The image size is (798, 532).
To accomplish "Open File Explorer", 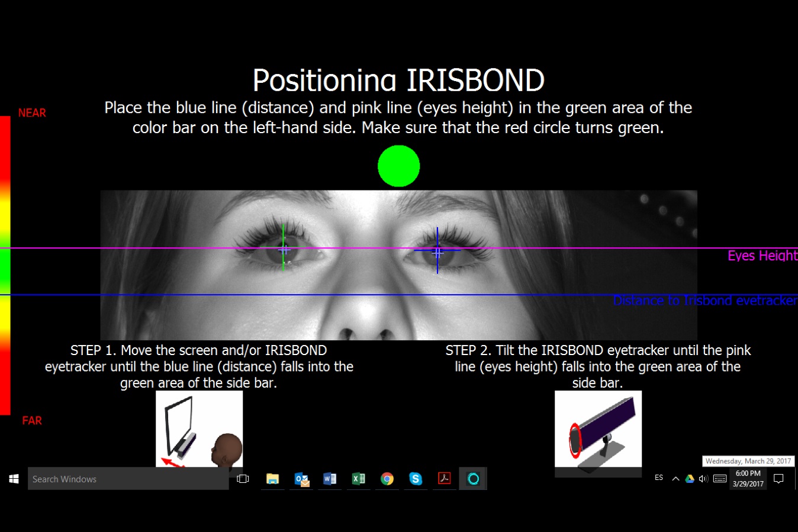I will [x=272, y=479].
